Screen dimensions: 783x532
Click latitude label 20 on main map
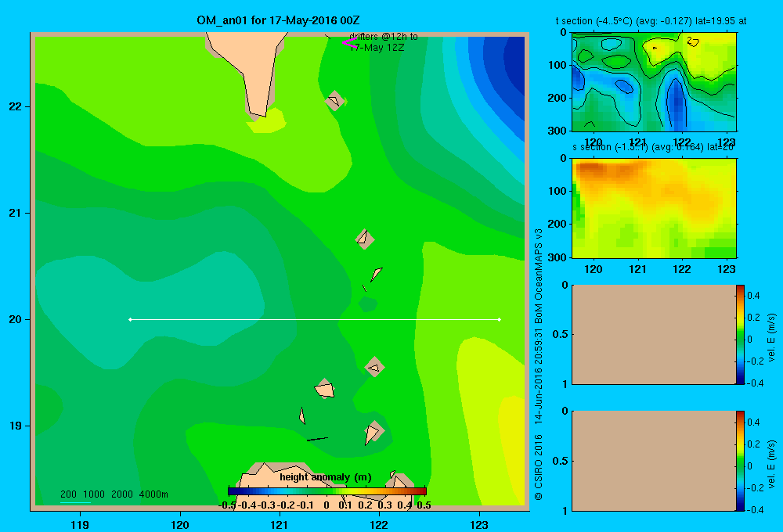click(x=16, y=319)
